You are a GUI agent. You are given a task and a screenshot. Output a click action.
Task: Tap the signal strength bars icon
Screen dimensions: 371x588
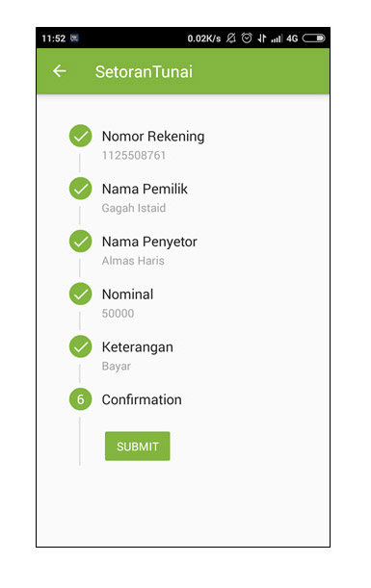[277, 38]
